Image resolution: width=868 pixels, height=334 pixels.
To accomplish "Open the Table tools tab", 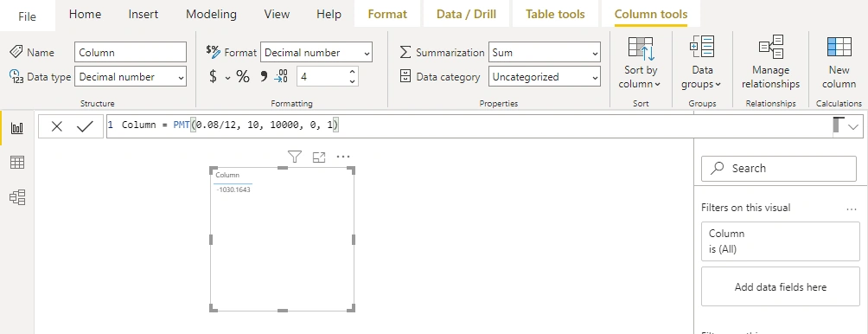I will click(555, 15).
